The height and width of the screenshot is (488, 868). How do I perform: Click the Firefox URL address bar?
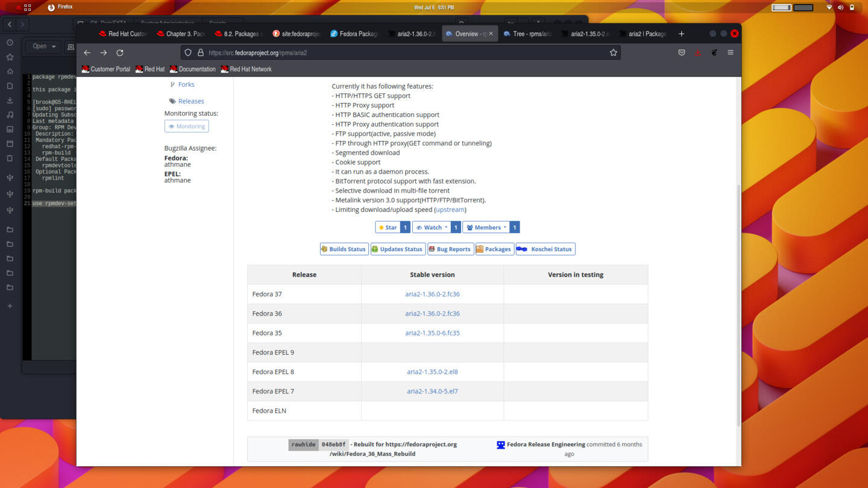pyautogui.click(x=401, y=52)
